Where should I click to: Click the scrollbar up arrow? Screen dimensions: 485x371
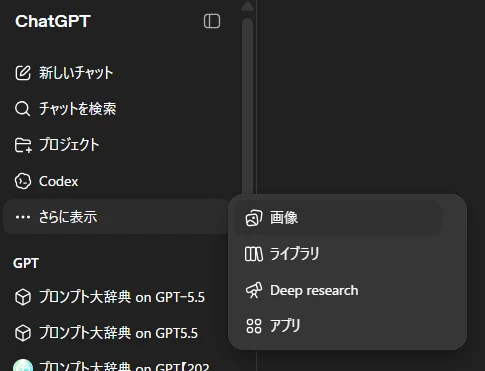click(x=247, y=6)
